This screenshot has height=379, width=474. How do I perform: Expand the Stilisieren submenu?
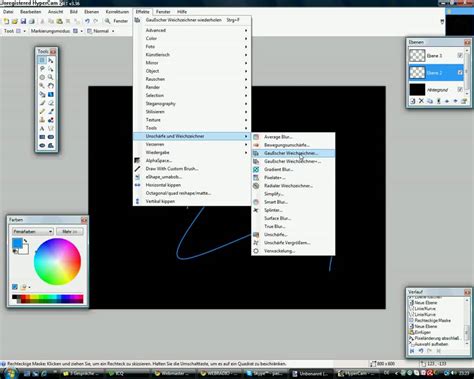point(192,112)
